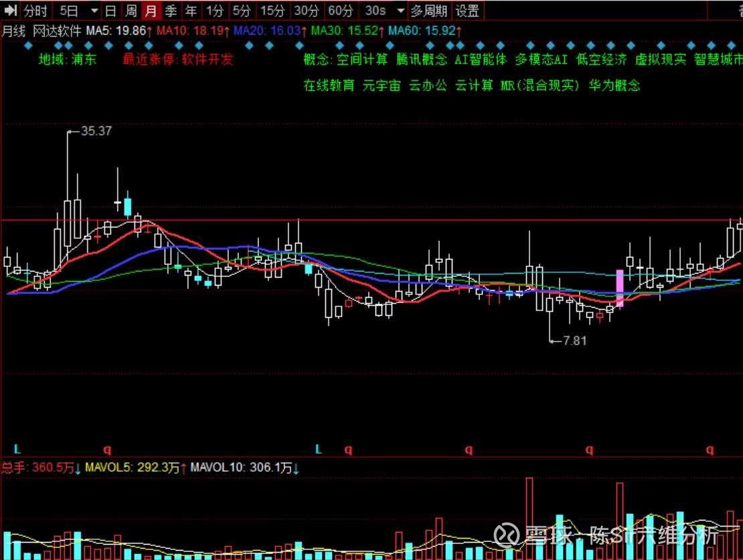The image size is (743, 560).
Task: Open the 云办公 concept link
Action: (428, 85)
